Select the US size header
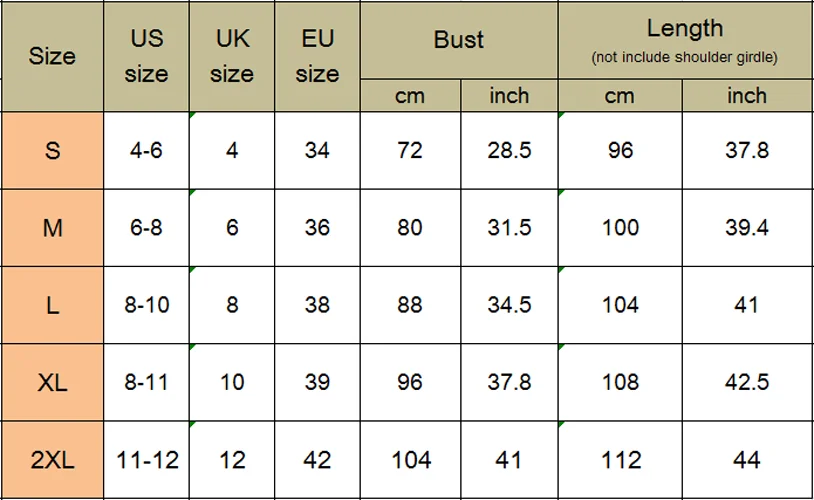This screenshot has width=814, height=500. tap(146, 56)
